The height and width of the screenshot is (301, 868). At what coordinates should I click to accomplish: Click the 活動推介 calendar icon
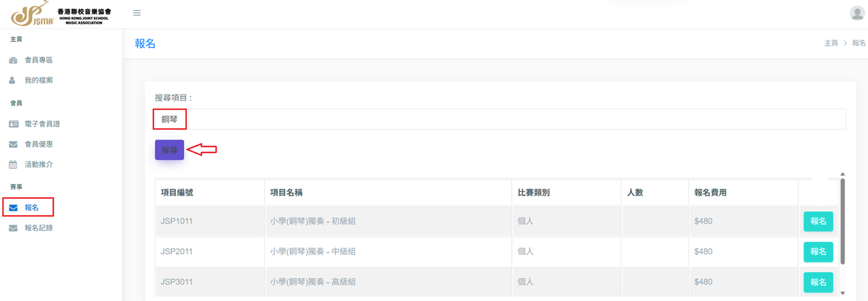click(x=13, y=165)
